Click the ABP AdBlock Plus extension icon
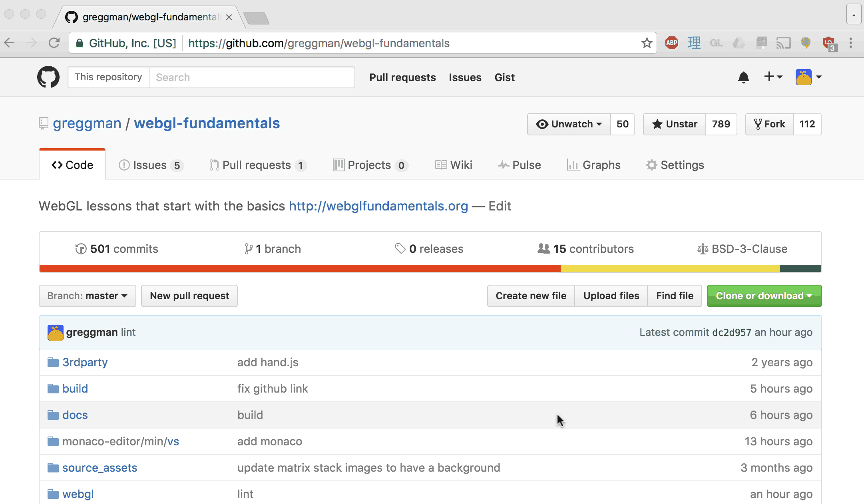864x504 pixels. [x=671, y=43]
